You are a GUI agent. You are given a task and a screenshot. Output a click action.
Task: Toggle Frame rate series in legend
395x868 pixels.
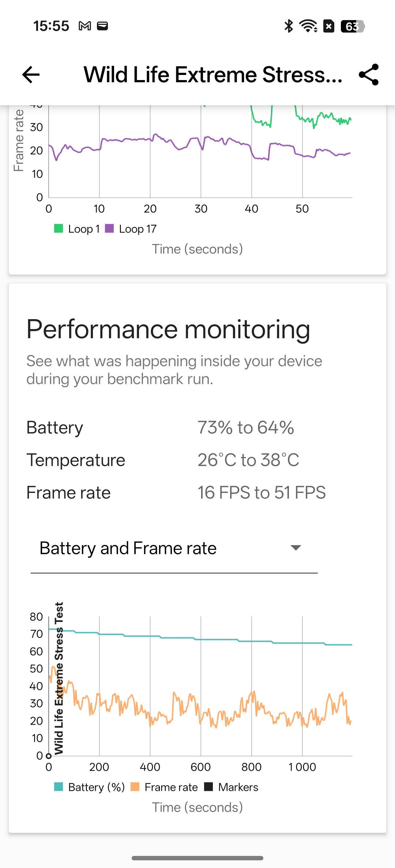click(165, 787)
